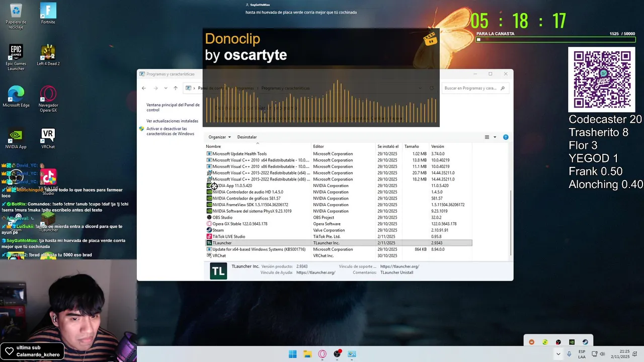
Task: Launch Fortnite from the desktop
Action: (x=48, y=14)
